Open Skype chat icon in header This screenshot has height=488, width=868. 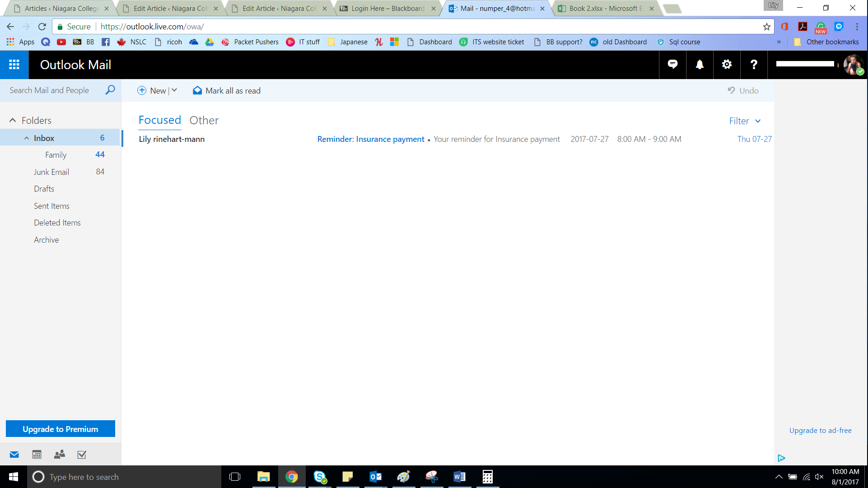tap(672, 65)
